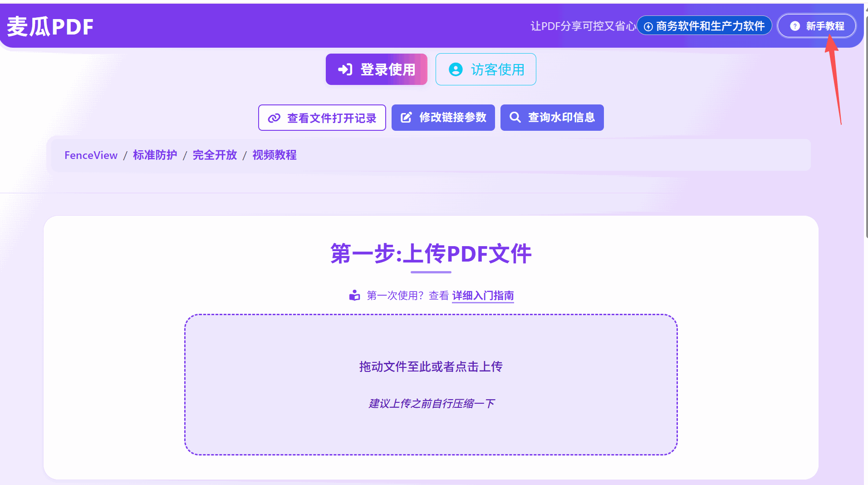This screenshot has height=485, width=868.
Task: Click the person icon in 访客使用 button
Action: (456, 69)
